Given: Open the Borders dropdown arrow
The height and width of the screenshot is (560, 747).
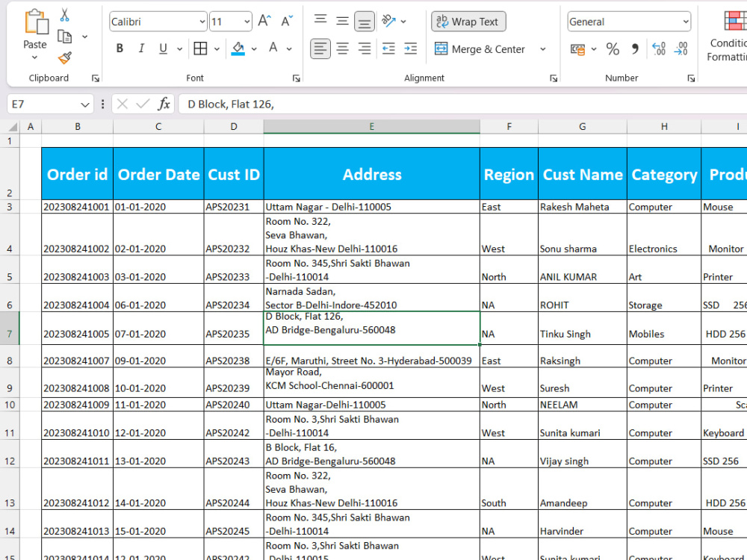Looking at the screenshot, I should [217, 49].
